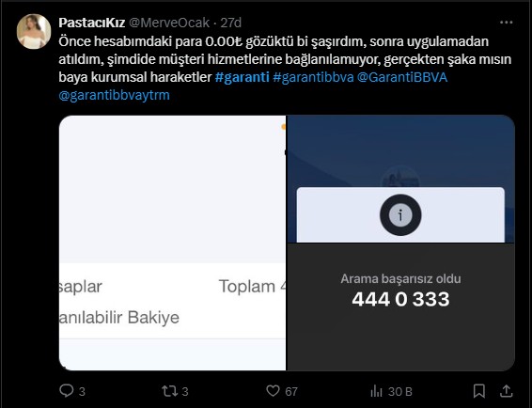Click the PastacıKız display name
532x408 pixels.
point(92,23)
